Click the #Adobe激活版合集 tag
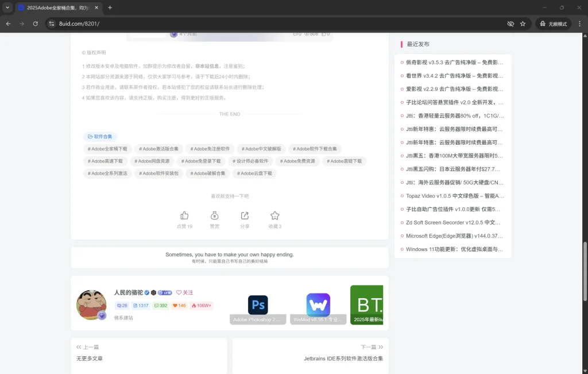Viewport: 588px width, 374px height. click(160, 148)
